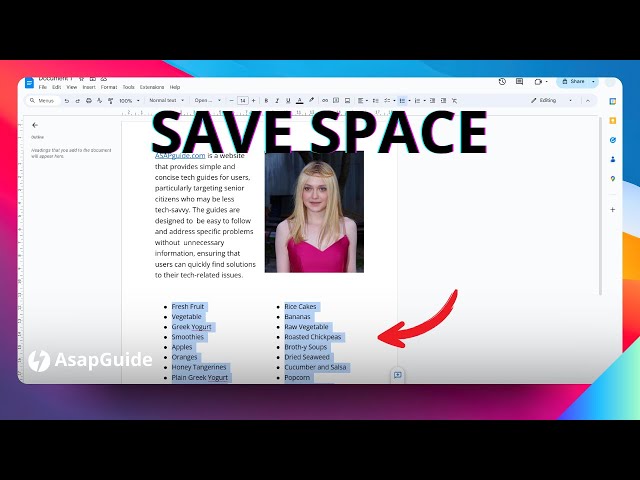Get add-ons with the plus icon
This screenshot has height=480, width=640.
pos(612,209)
